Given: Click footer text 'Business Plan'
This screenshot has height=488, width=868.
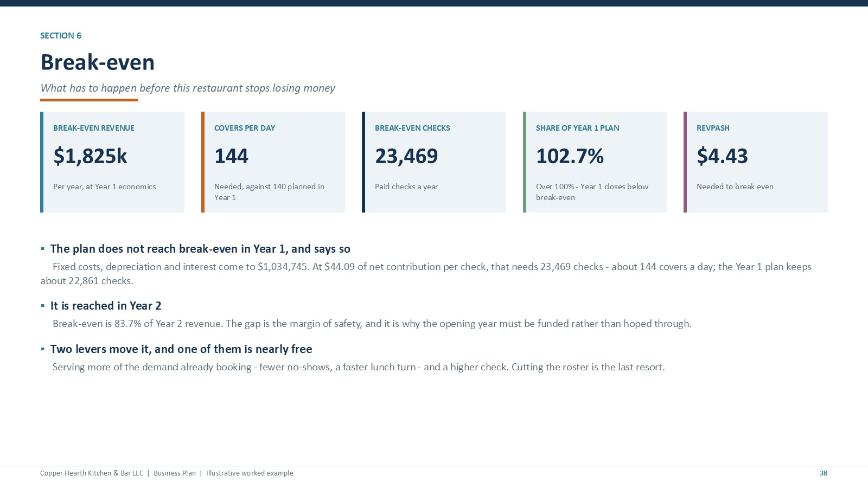Looking at the screenshot, I should tap(175, 473).
